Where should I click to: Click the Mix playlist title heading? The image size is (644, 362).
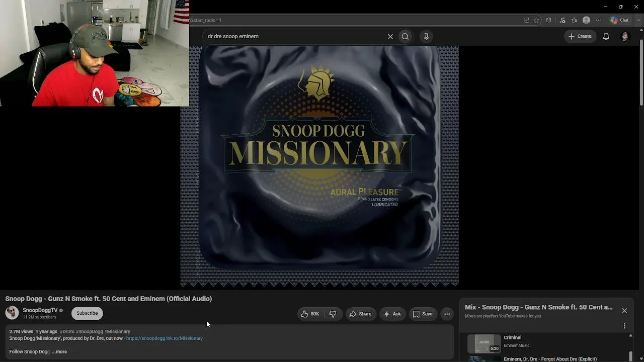click(538, 307)
